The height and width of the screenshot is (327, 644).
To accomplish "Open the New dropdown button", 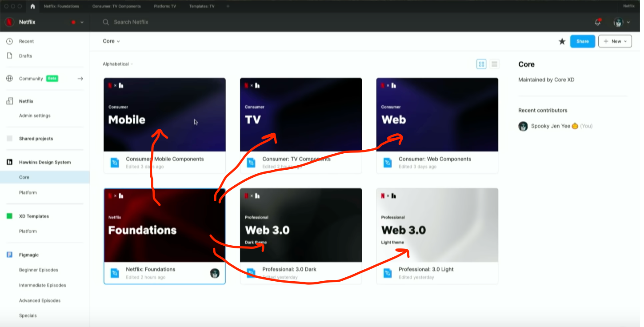I will coord(615,41).
